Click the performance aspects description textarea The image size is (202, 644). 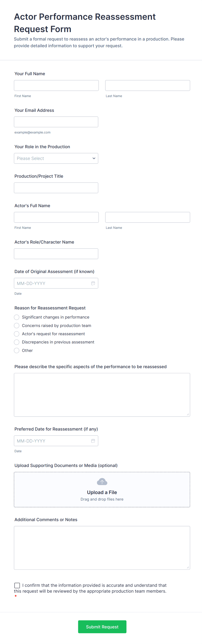(x=102, y=395)
